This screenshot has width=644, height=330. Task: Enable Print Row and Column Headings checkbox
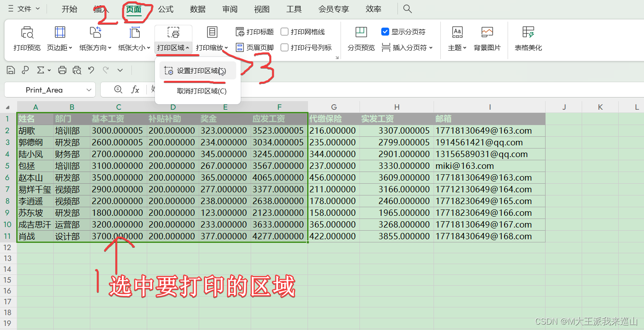coord(285,47)
